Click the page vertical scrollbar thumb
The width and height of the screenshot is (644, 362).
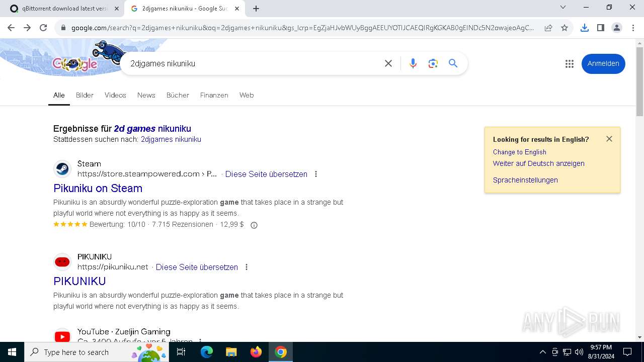click(639, 81)
